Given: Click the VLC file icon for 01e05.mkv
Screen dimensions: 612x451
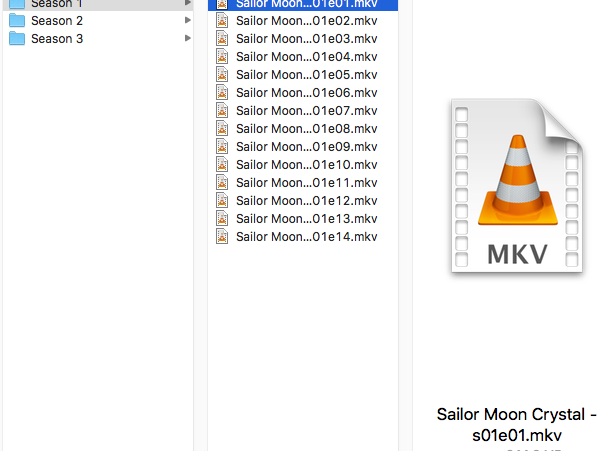Looking at the screenshot, I should tap(222, 74).
